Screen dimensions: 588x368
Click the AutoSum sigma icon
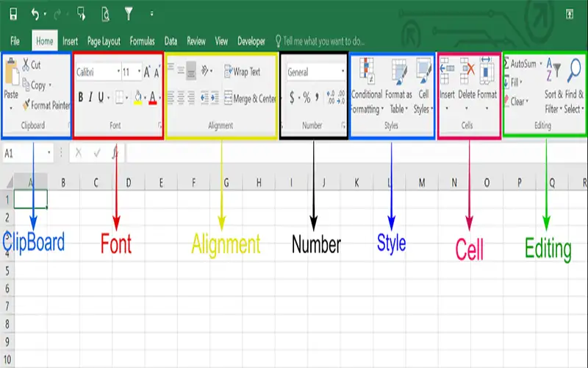tap(506, 65)
